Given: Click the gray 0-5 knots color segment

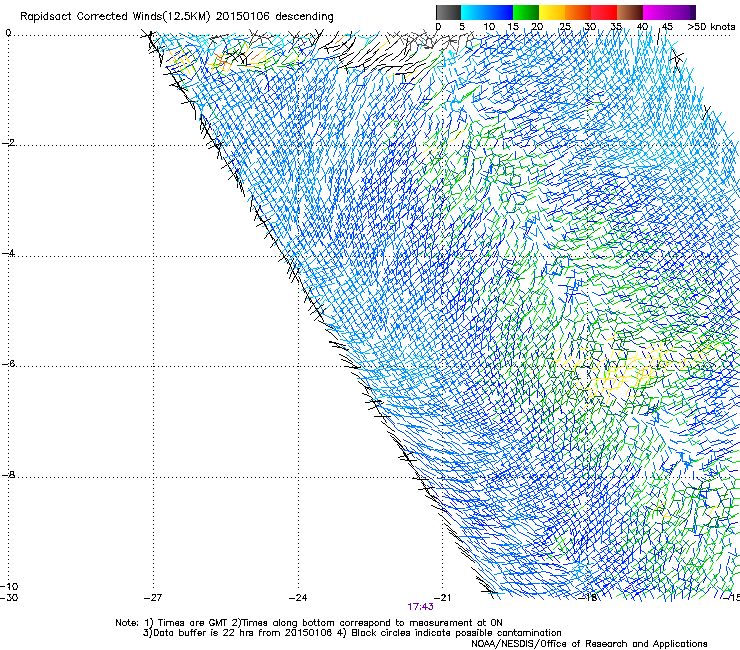Looking at the screenshot, I should (x=448, y=12).
